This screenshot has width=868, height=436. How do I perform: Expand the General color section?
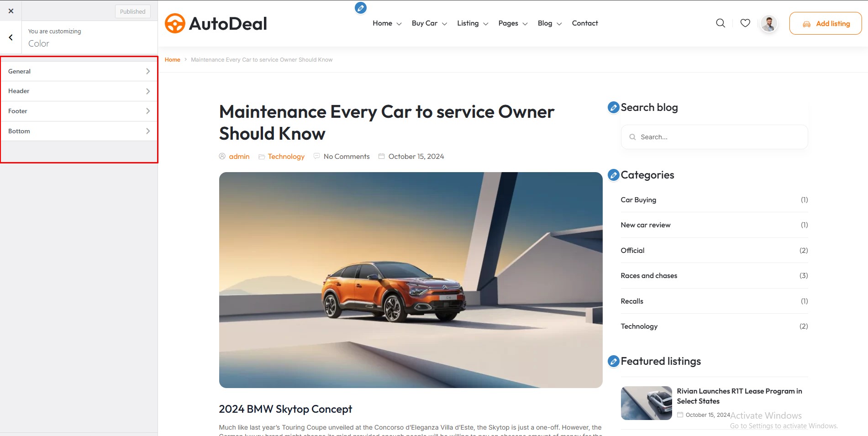79,71
